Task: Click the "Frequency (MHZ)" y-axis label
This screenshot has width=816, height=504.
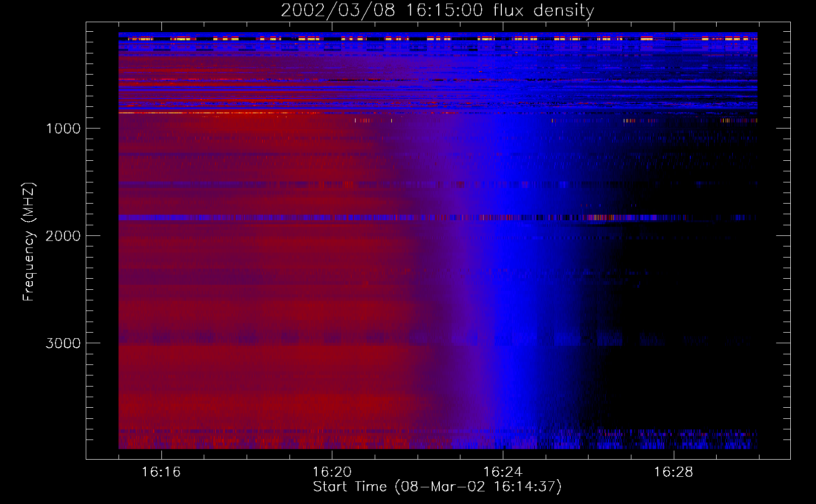Action: pos(29,242)
